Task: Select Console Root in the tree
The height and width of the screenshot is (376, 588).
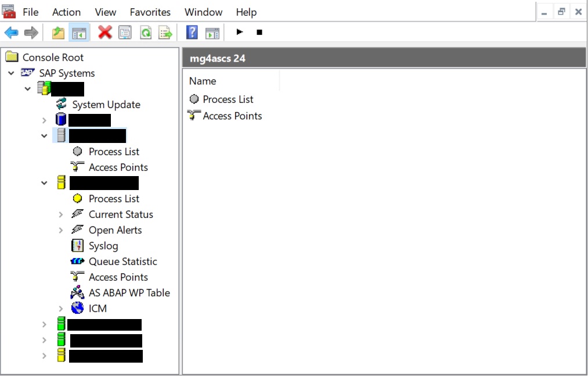Action: 53,58
